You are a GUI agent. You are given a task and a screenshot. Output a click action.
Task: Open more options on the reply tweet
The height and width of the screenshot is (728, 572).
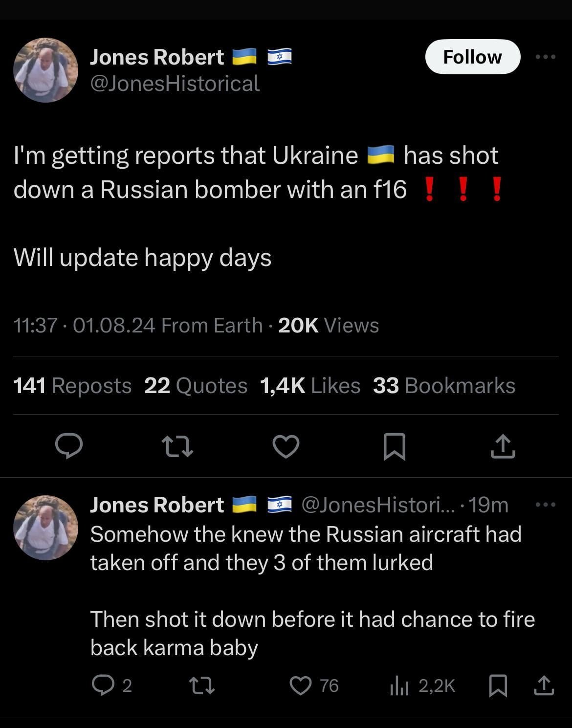pos(546,505)
